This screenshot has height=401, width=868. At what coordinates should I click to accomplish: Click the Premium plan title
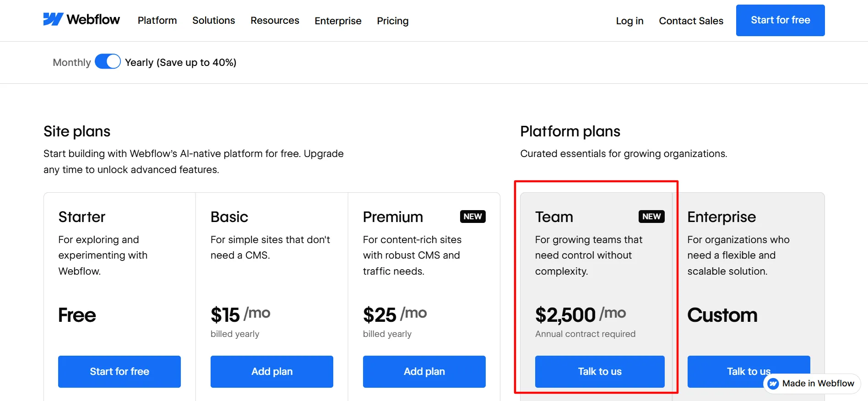pos(393,217)
